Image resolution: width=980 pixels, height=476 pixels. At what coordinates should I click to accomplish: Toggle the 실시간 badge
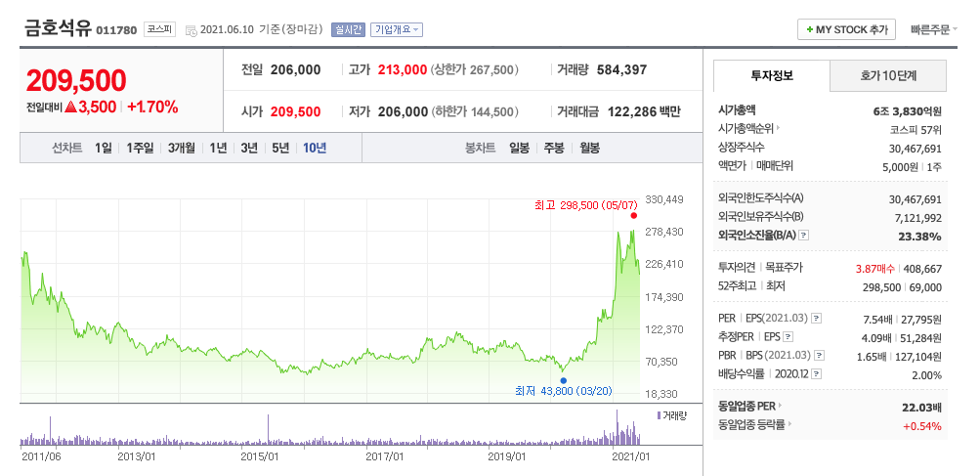pos(348,29)
